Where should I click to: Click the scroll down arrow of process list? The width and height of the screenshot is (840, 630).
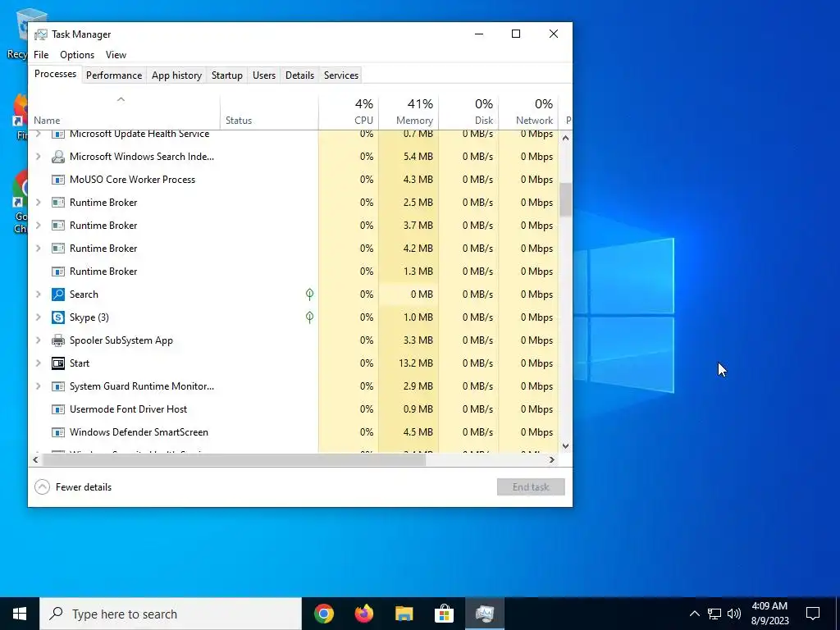click(565, 445)
